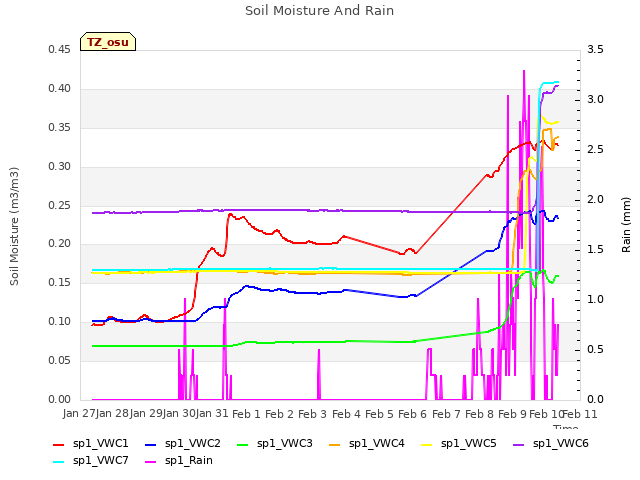The height and width of the screenshot is (480, 640).
Task: Toggle sp1_VWC4 legend entry
Action: click(x=367, y=443)
